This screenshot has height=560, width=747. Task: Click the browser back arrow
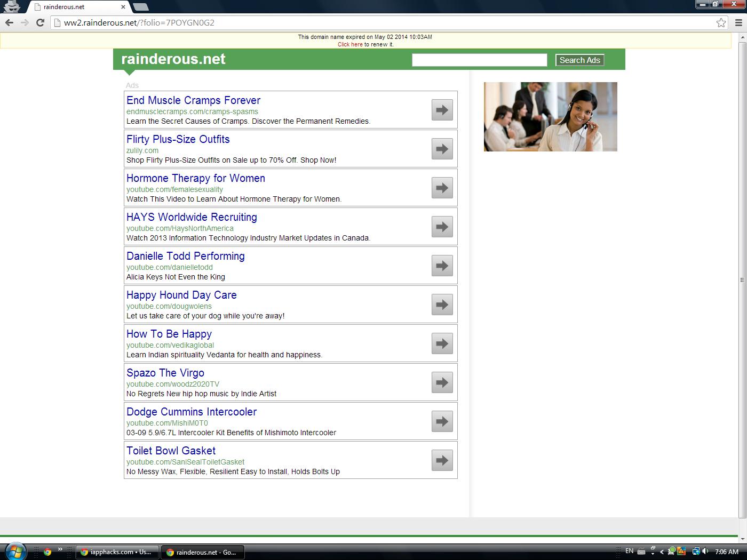click(x=9, y=22)
